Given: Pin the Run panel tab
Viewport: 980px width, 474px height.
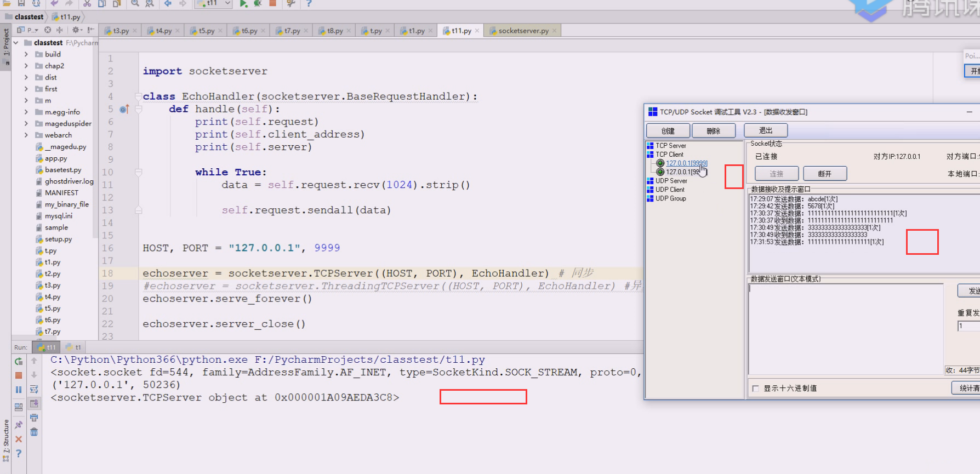Looking at the screenshot, I should (x=19, y=425).
